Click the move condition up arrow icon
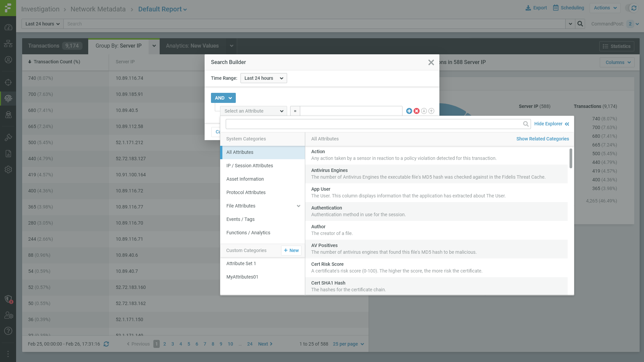Viewport: 644px width, 362px height. pos(431,111)
